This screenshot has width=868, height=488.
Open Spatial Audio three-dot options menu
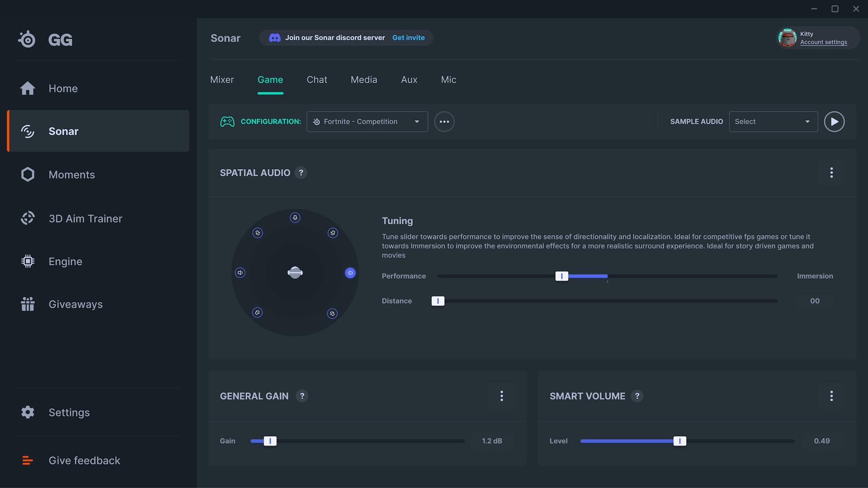[x=831, y=173]
